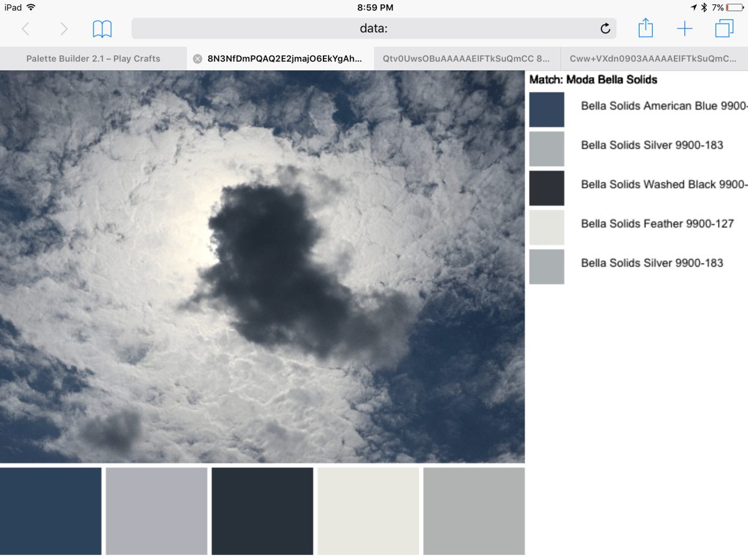This screenshot has height=560, width=748.
Task: Click the Bella Solids Feather swatch
Action: 547,227
